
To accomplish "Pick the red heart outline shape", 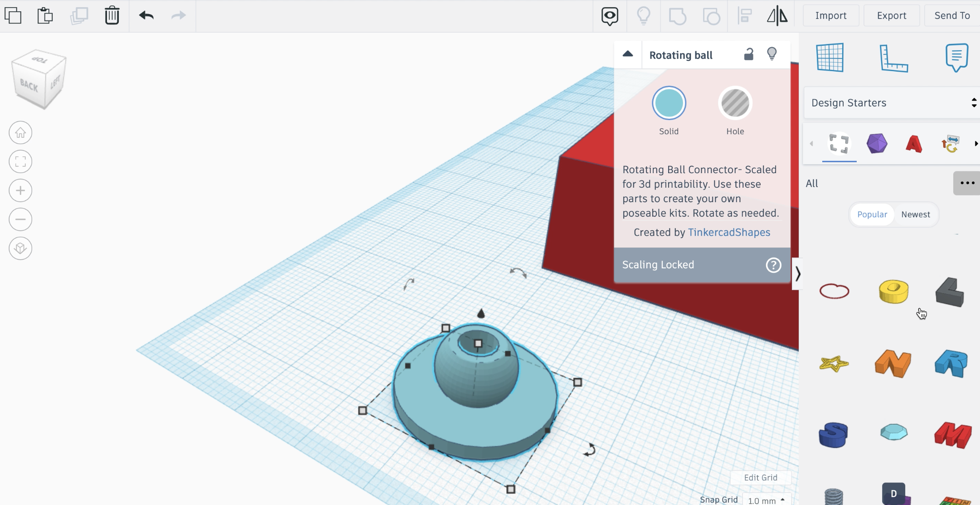I will click(834, 291).
